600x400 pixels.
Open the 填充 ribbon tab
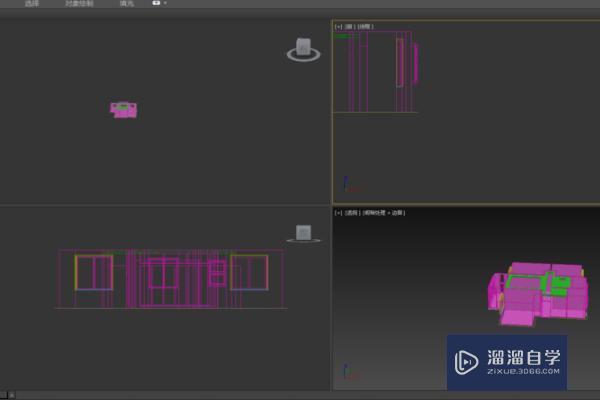[x=127, y=3]
